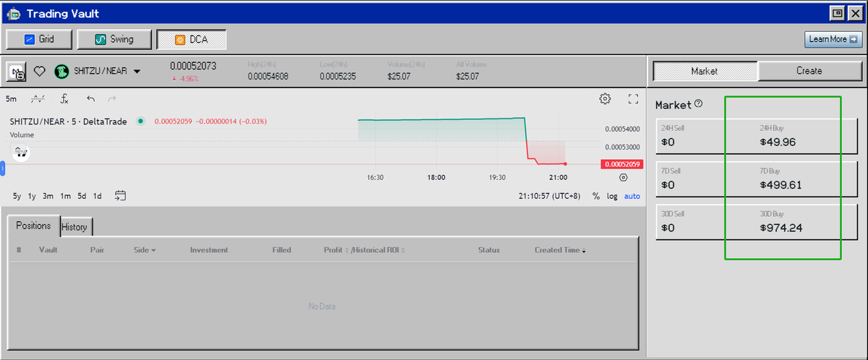Favorite the SHITZU/NEAR pair with the heart
Screen dimensions: 868x360
click(x=40, y=72)
